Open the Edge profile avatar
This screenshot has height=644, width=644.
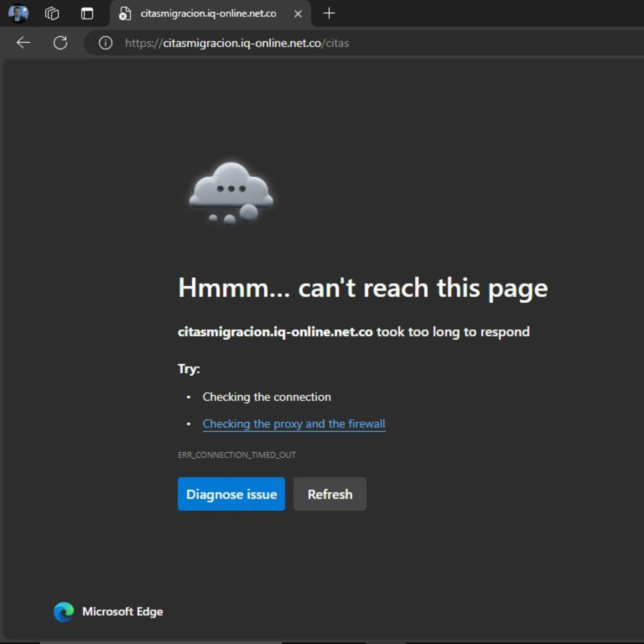[18, 13]
